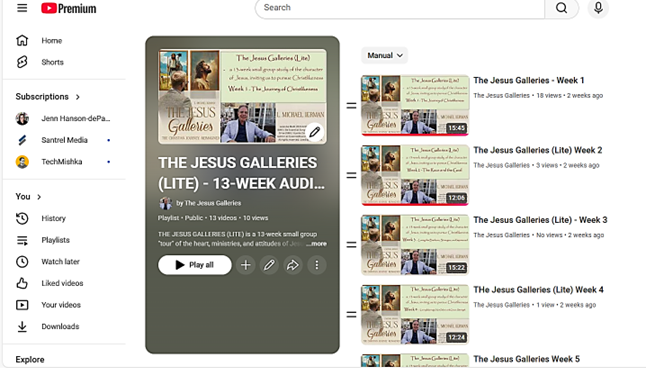Screen dimensions: 646x368
Task: Open The Jesus Galleries (Lite) - Week 3 title
Action: coord(540,220)
